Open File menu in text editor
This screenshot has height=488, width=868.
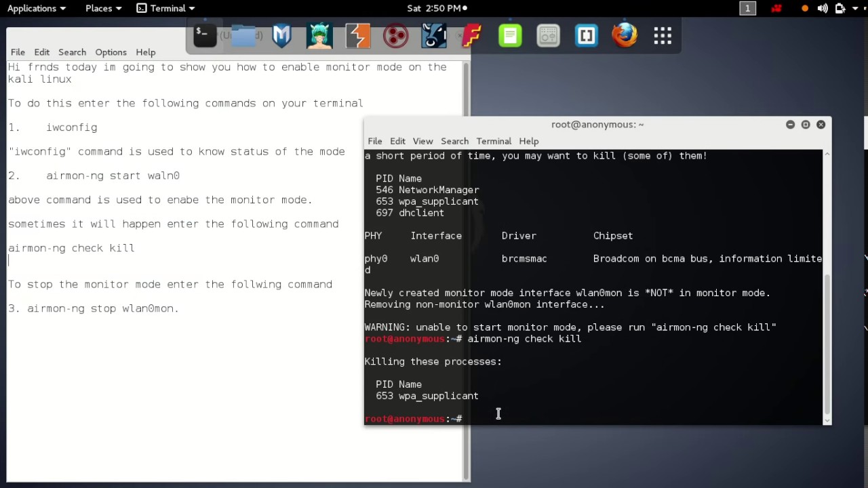pos(18,52)
